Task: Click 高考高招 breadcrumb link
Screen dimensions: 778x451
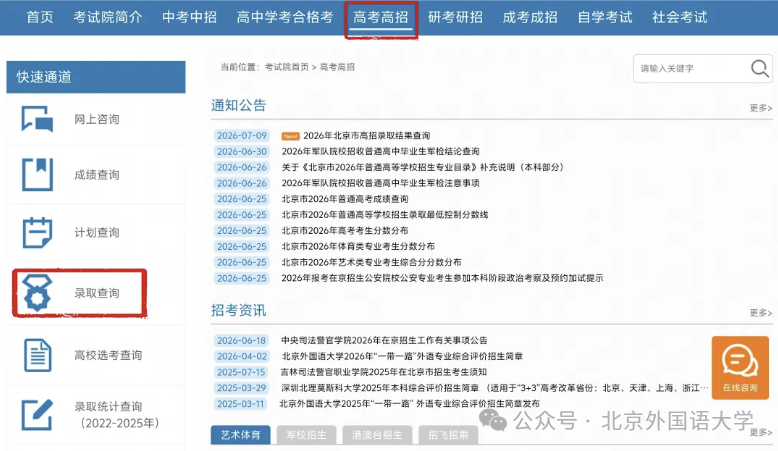Action: click(337, 67)
